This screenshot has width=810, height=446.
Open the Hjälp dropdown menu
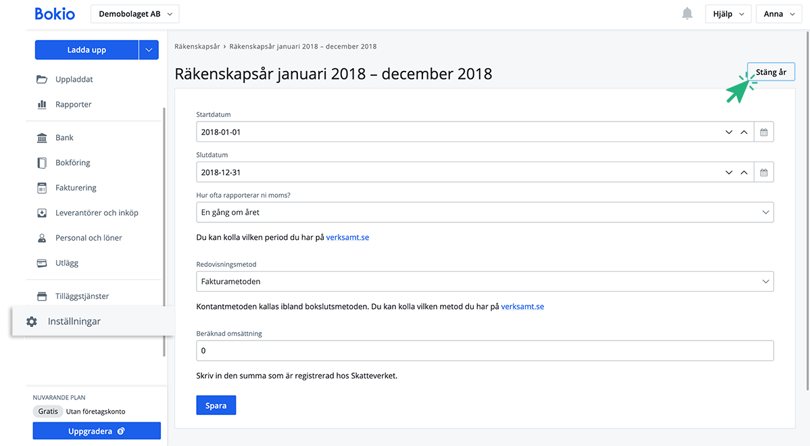coord(728,14)
